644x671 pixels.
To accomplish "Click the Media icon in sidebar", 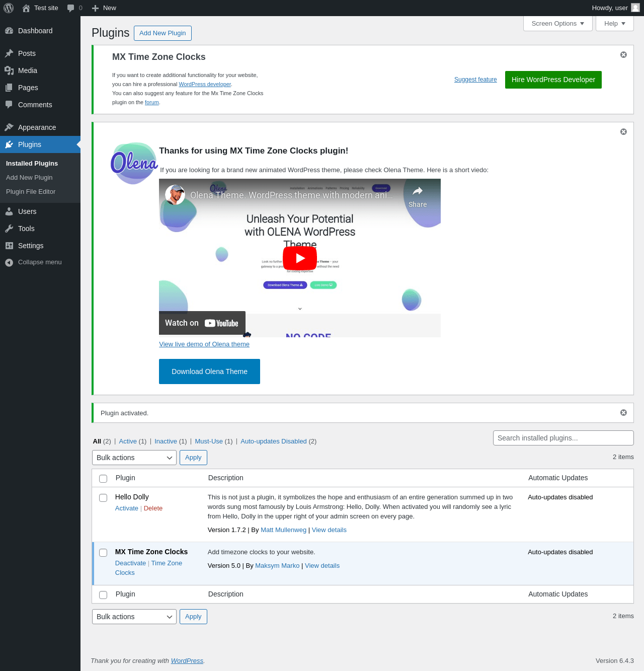I will tap(9, 70).
